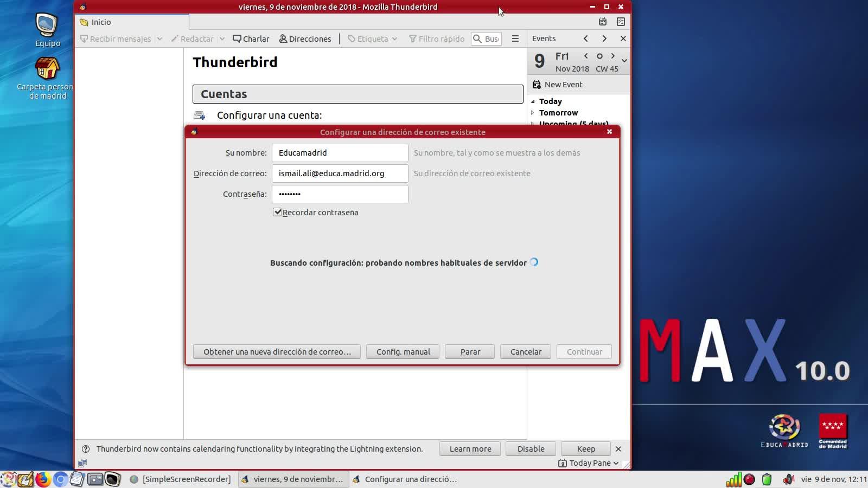This screenshot has width=868, height=488.
Task: Open Redactar dropdown arrow
Action: point(222,39)
